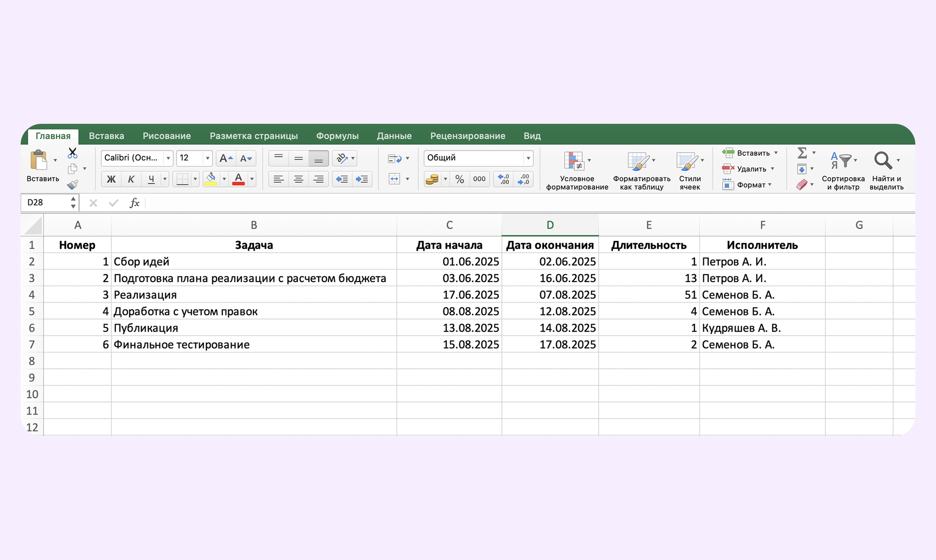
Task: Click the Fill down icon
Action: pos(802,169)
